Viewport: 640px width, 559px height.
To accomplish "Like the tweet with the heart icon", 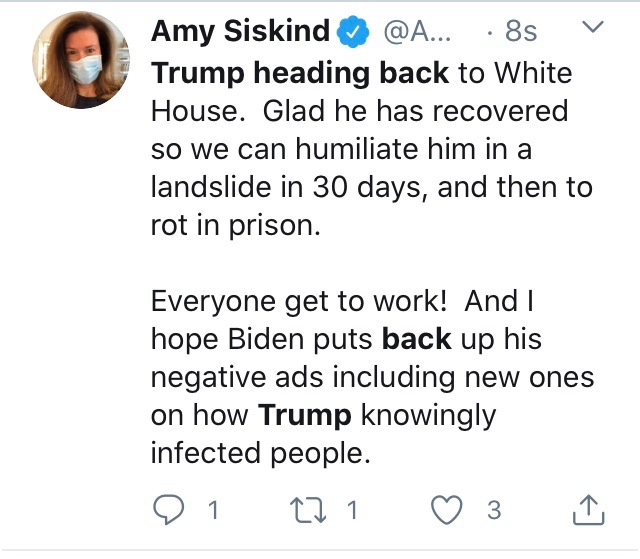I will click(x=447, y=510).
